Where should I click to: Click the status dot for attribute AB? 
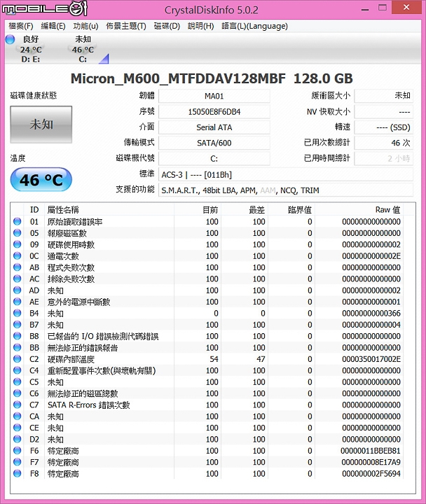click(18, 267)
